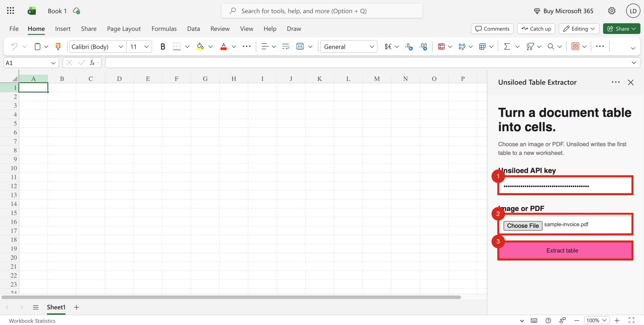Expand the ribbon display options chevron
This screenshot has height=325, width=644.
pos(633,48)
